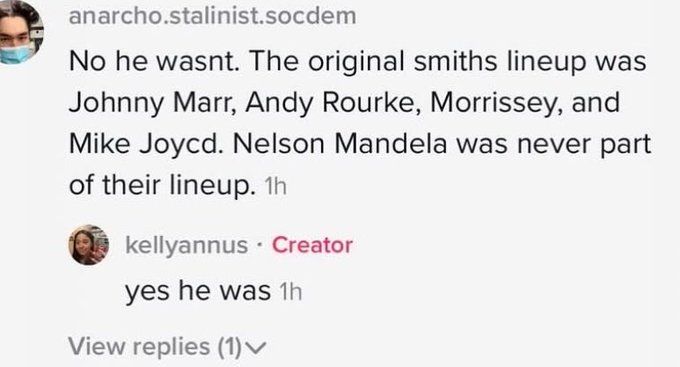Open anarcho.stalinist.socdem's masked profile picture
The width and height of the screenshot is (680, 367).
21,33
